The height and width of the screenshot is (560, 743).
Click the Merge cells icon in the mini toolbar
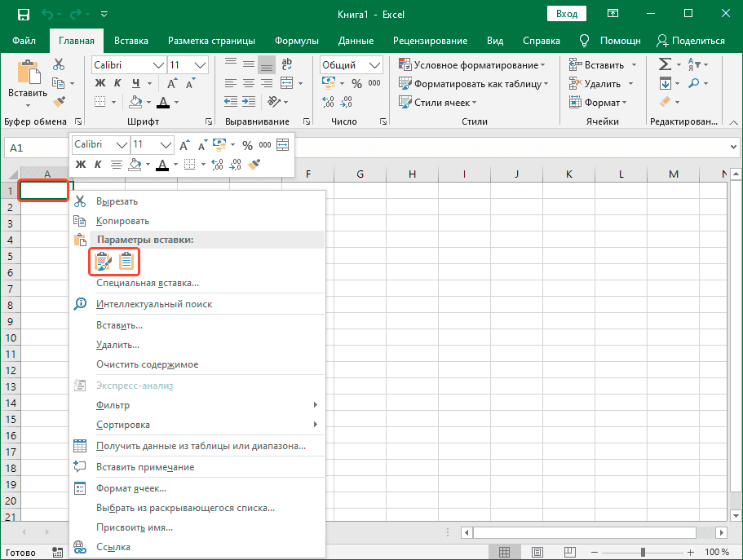pyautogui.click(x=283, y=145)
